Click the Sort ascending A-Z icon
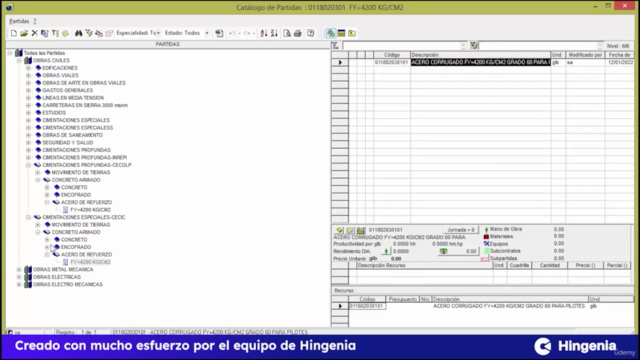The image size is (640, 360). 264,33
